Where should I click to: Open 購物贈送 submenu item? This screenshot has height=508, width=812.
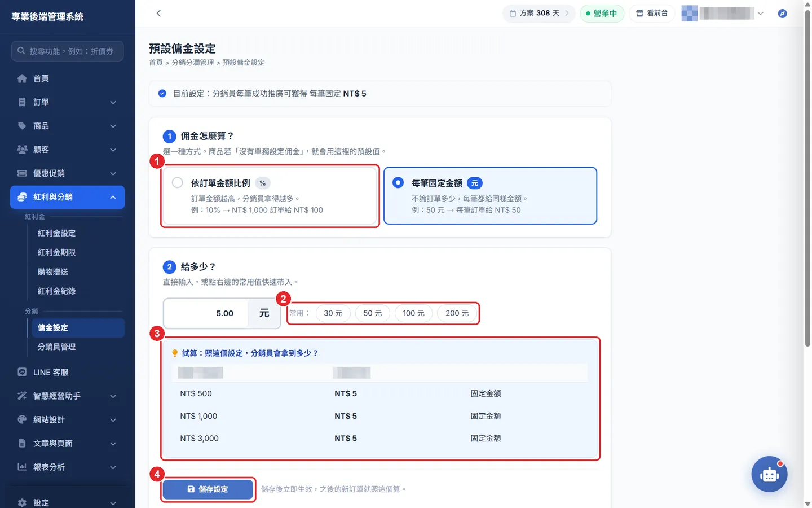(x=52, y=271)
